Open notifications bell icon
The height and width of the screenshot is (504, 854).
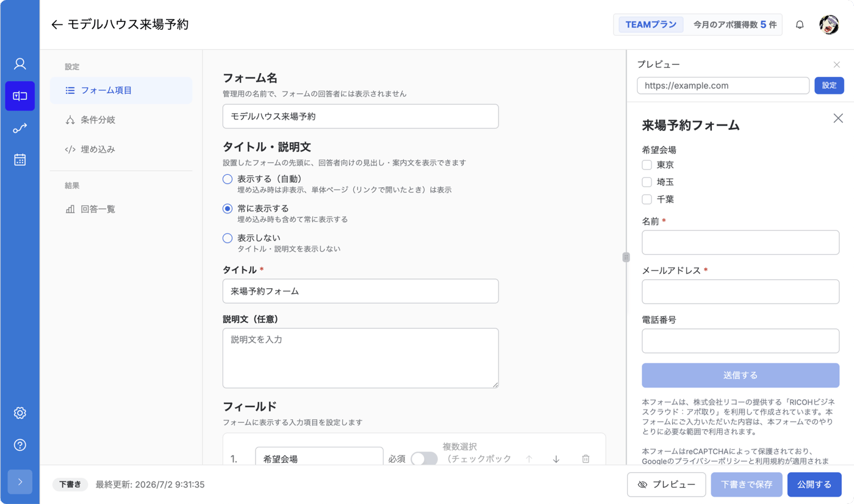pos(800,25)
